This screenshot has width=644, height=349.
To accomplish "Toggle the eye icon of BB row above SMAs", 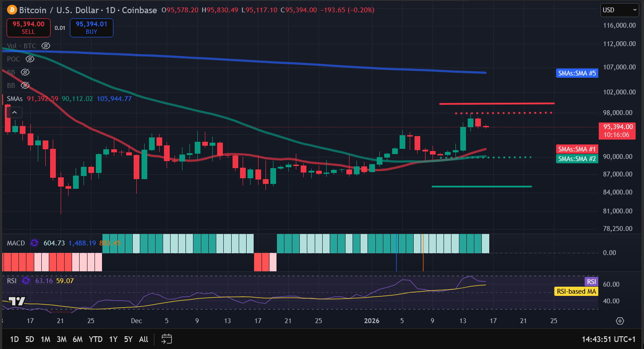I will 25,85.
